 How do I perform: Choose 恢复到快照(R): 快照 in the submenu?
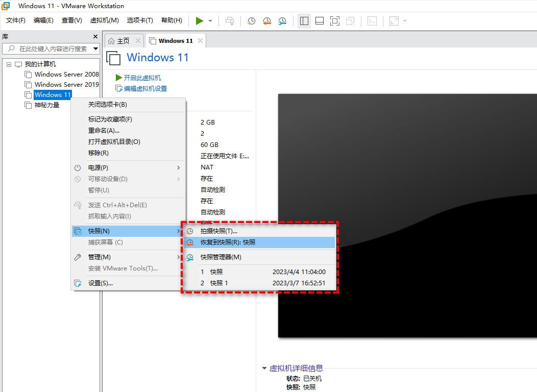click(259, 242)
